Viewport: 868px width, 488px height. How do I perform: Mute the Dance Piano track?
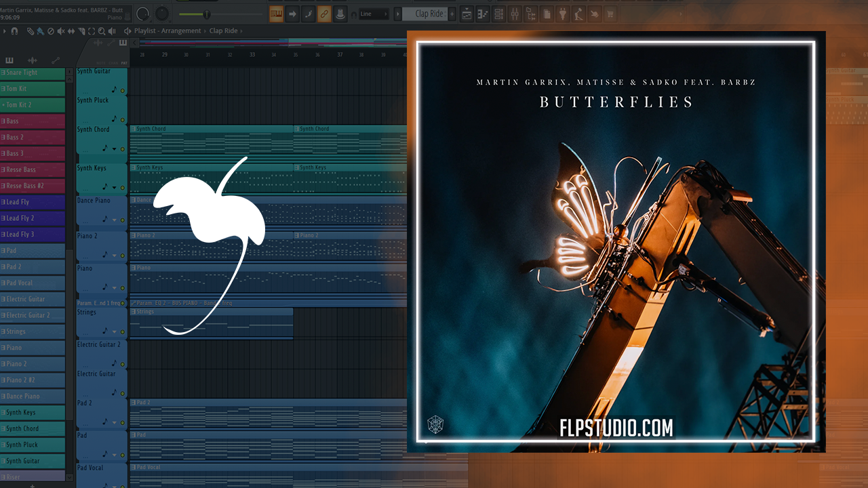coord(123,220)
